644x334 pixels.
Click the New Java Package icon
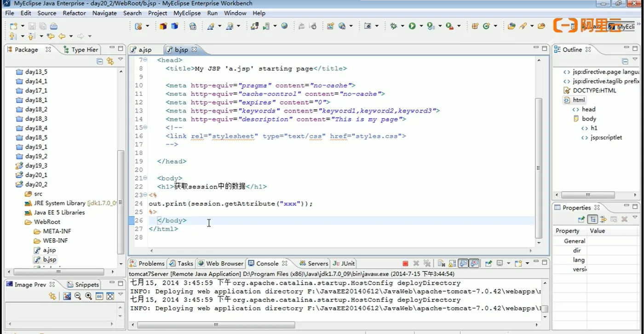click(x=475, y=26)
